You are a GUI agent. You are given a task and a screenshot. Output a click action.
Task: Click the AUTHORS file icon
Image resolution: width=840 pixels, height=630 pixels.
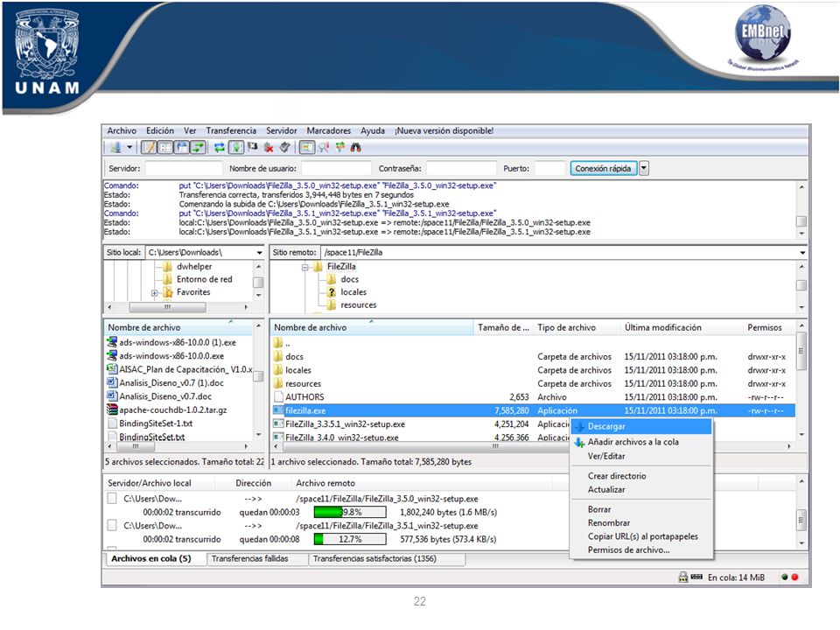(278, 397)
